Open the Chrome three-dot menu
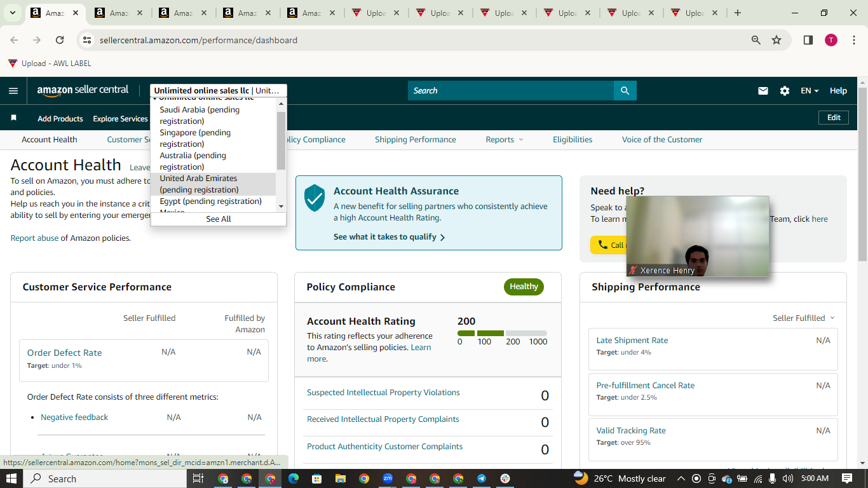The width and height of the screenshot is (868, 488). pos(854,40)
